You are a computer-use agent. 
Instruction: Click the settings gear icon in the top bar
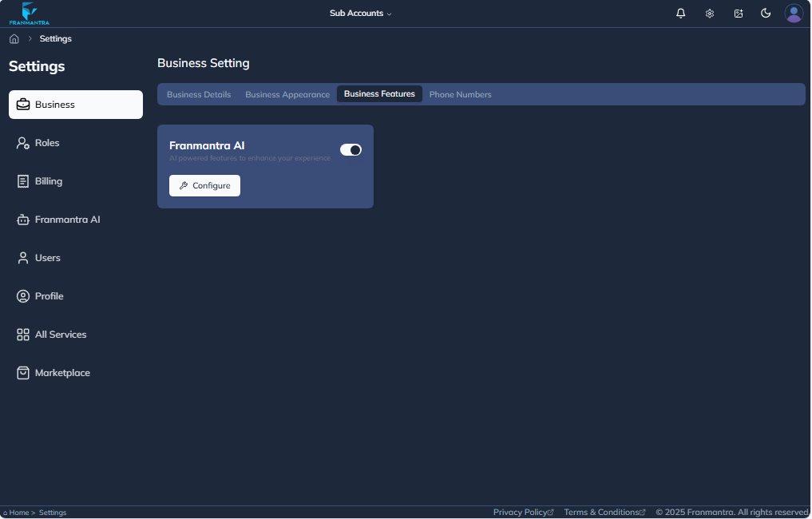point(709,13)
